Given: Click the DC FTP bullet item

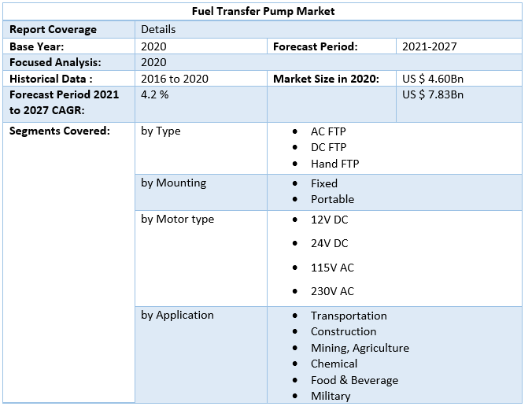Looking at the screenshot, I should point(328,147).
